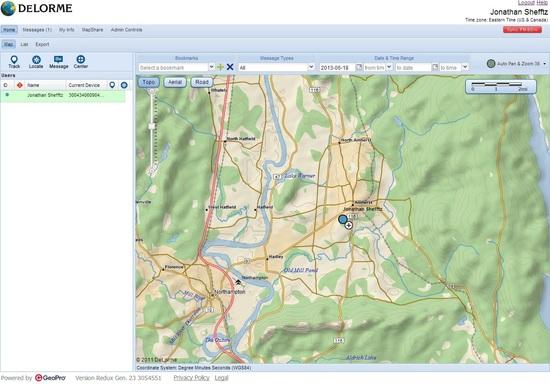Click the Help link
The width and height of the screenshot is (550, 384).
pos(542,2)
